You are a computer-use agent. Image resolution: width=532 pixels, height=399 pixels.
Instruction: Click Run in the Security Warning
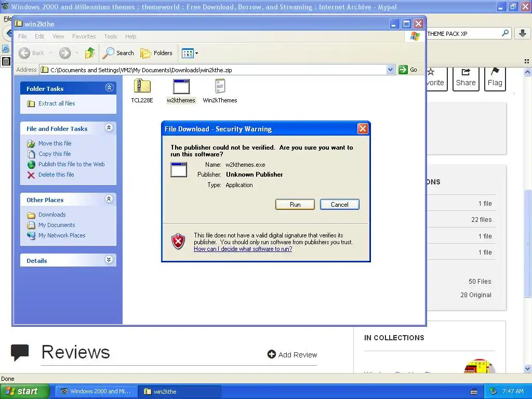[x=295, y=205]
